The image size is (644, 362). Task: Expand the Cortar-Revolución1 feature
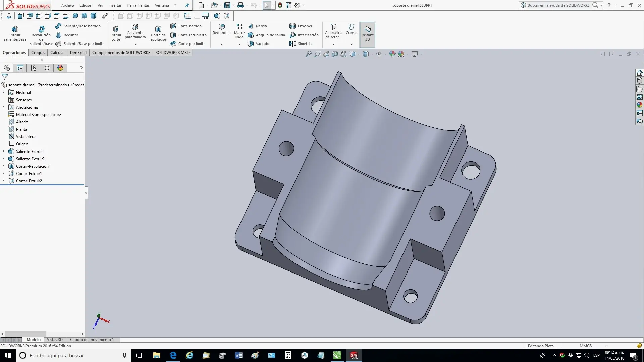tap(3, 166)
